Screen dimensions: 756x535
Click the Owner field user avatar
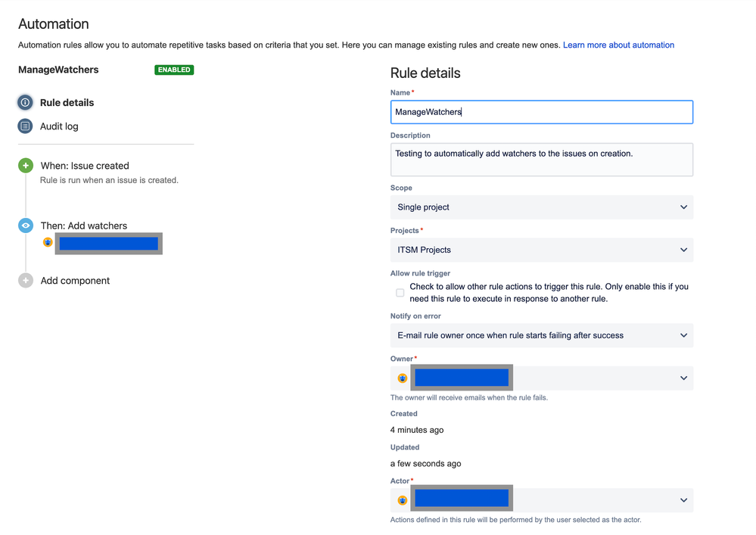[x=403, y=378]
